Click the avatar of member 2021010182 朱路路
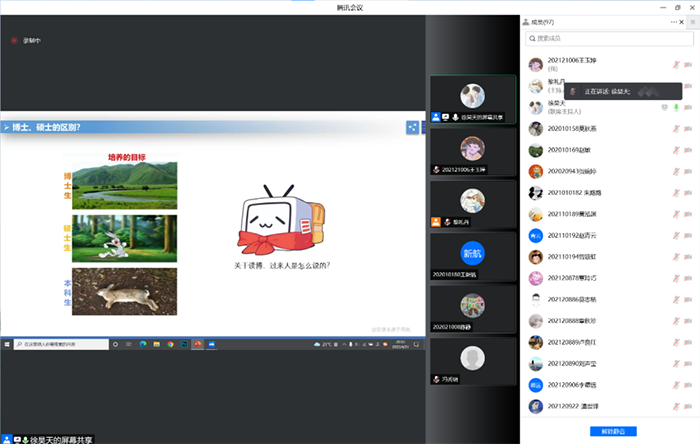This screenshot has height=444, width=700. (536, 192)
